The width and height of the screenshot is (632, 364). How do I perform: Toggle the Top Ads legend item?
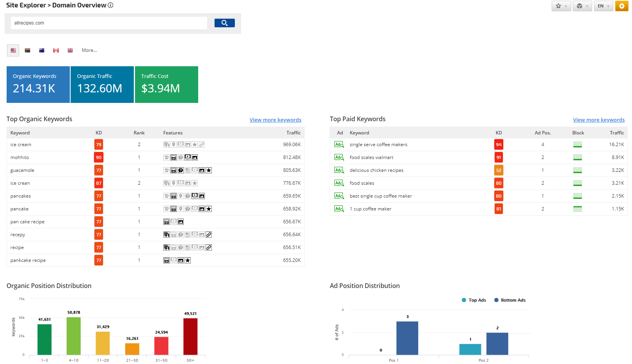(x=474, y=300)
